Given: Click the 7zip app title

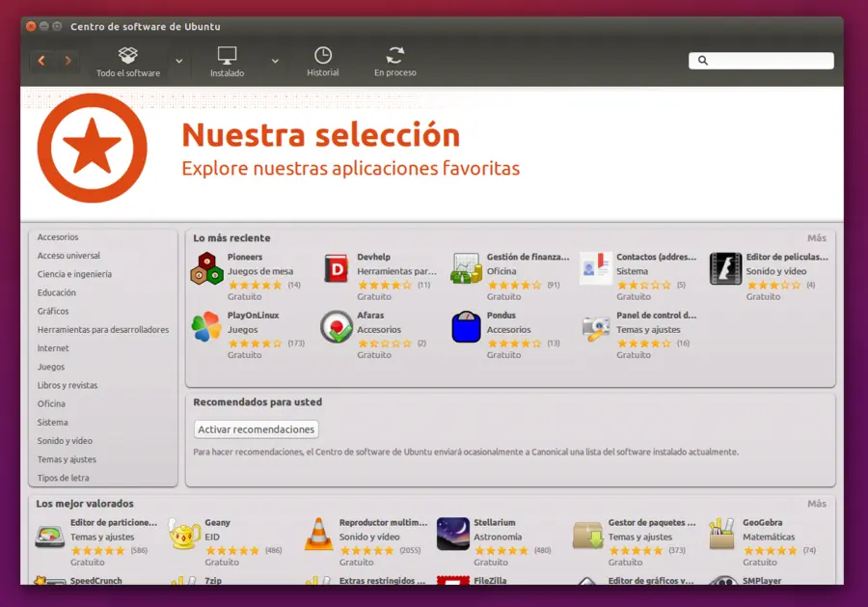Looking at the screenshot, I should pos(213,580).
